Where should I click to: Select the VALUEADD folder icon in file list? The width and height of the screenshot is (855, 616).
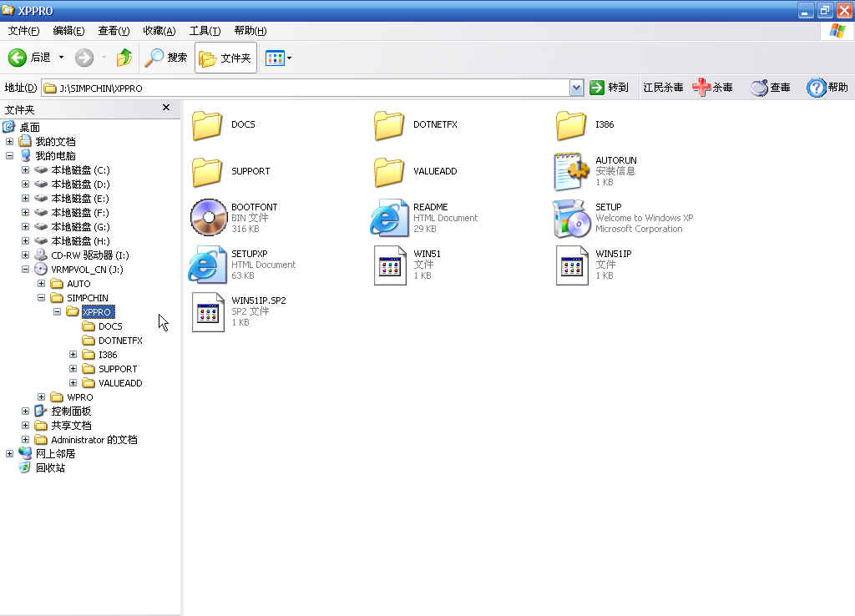coord(389,172)
